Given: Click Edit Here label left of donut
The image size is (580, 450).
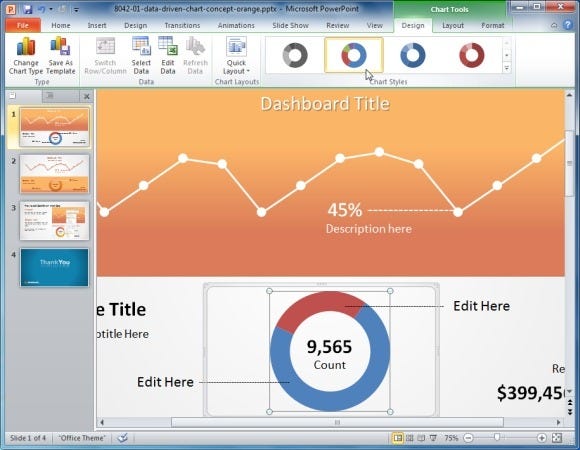Looking at the screenshot, I should [165, 382].
